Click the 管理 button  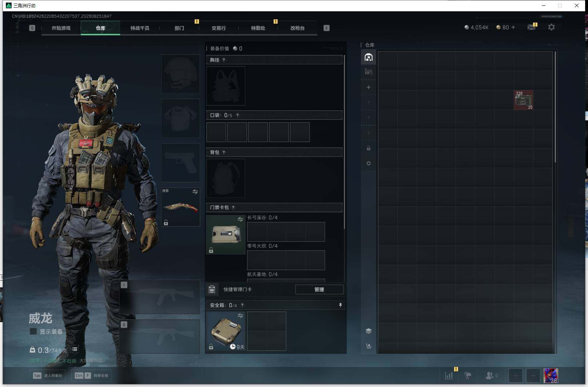click(x=319, y=289)
